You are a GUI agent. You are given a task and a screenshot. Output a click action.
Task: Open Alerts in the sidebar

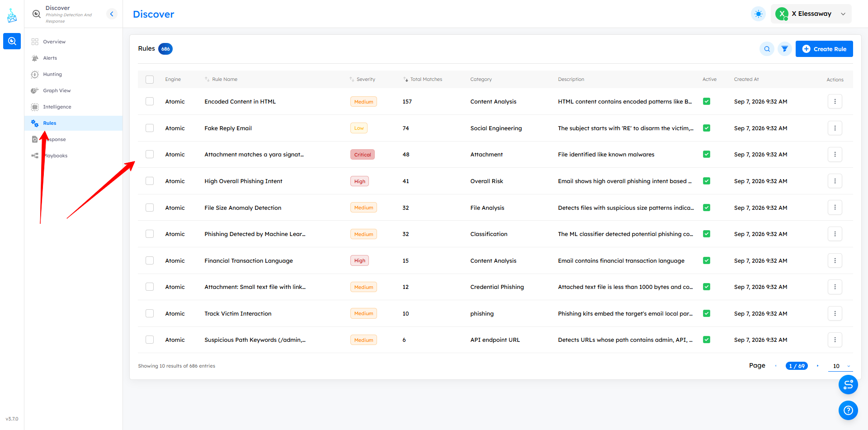[x=73, y=58]
